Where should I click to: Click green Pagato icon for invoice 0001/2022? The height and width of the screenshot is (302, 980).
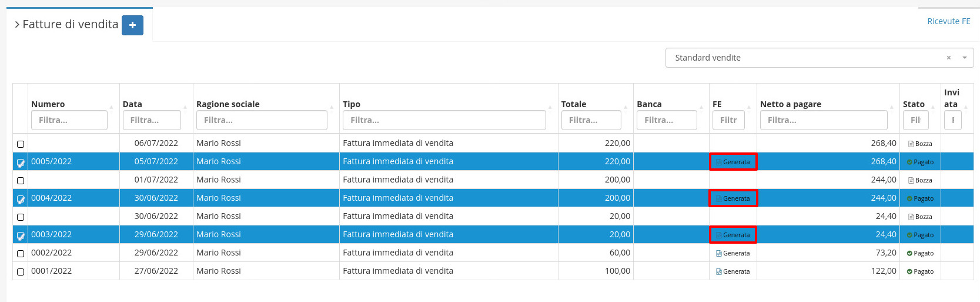pos(909,271)
